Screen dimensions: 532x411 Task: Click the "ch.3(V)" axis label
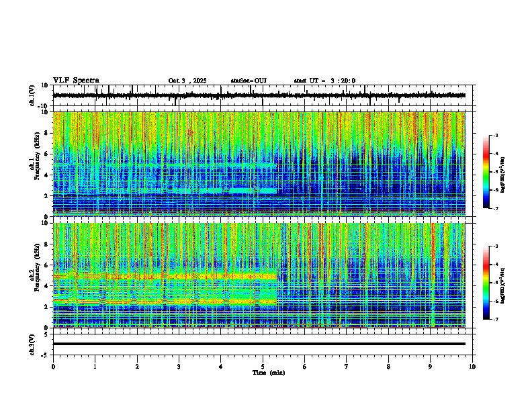pos(32,345)
